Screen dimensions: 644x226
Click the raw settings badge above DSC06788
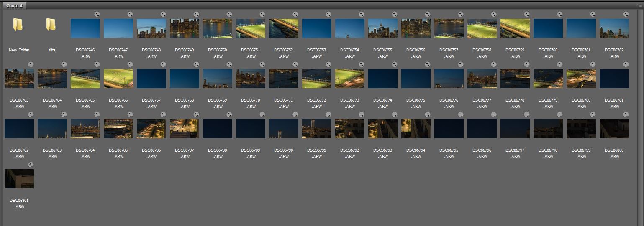(x=229, y=114)
